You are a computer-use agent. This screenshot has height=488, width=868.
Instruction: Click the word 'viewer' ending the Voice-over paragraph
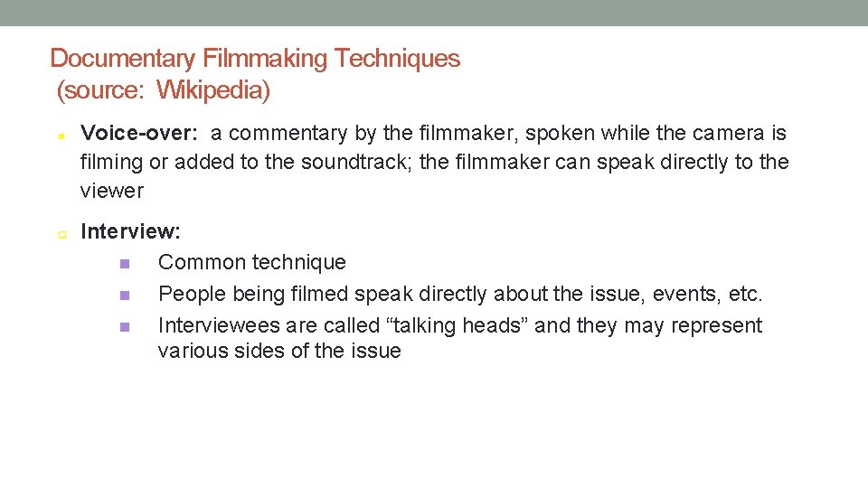[112, 191]
